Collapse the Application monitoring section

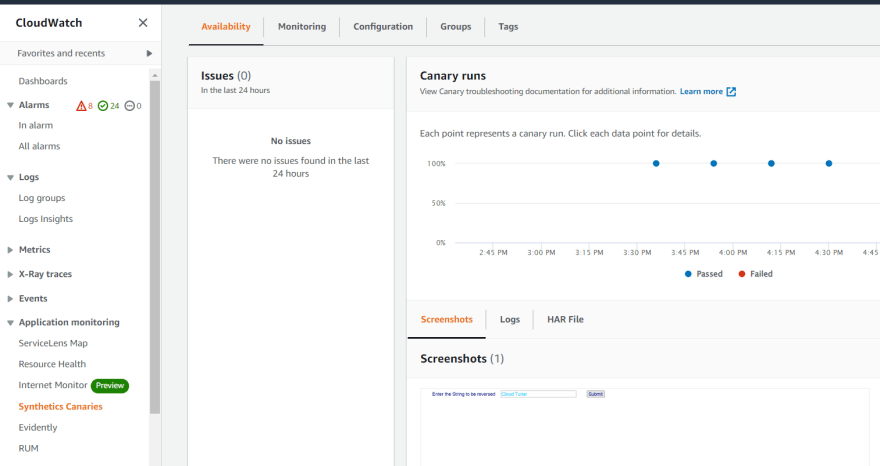pos(10,323)
